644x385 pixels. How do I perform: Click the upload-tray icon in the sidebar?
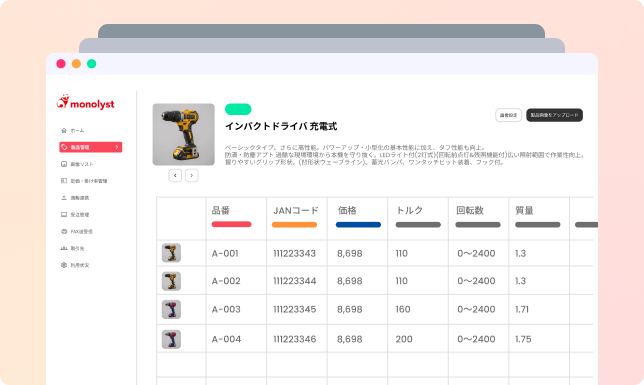point(64,198)
